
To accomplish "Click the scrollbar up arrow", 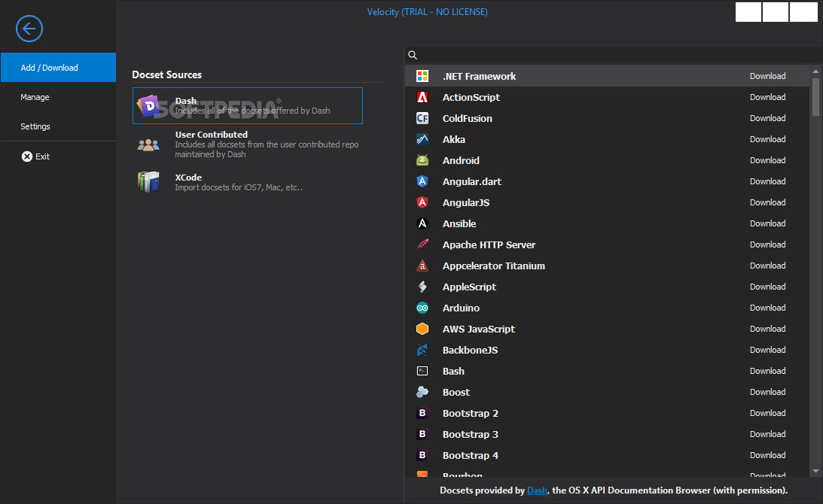I will 815,71.
